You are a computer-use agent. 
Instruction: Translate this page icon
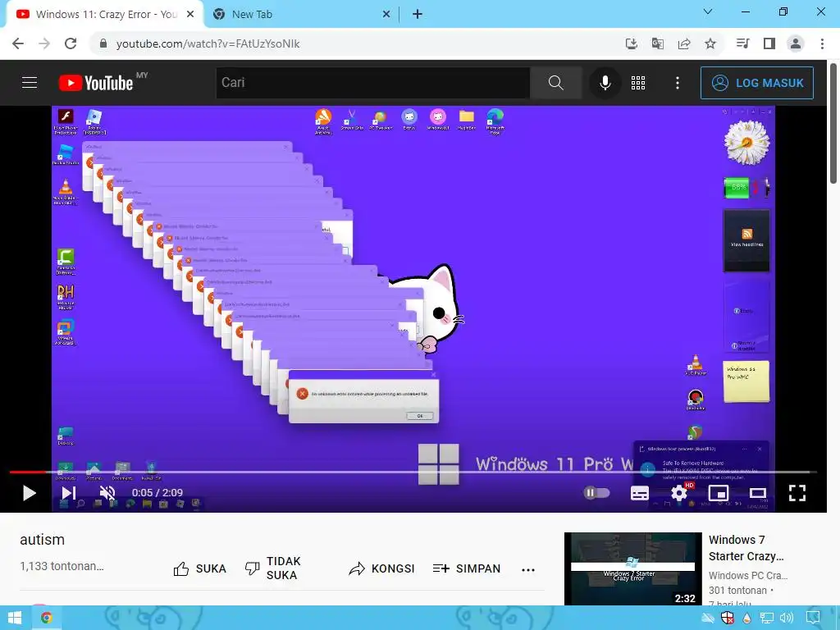658,43
